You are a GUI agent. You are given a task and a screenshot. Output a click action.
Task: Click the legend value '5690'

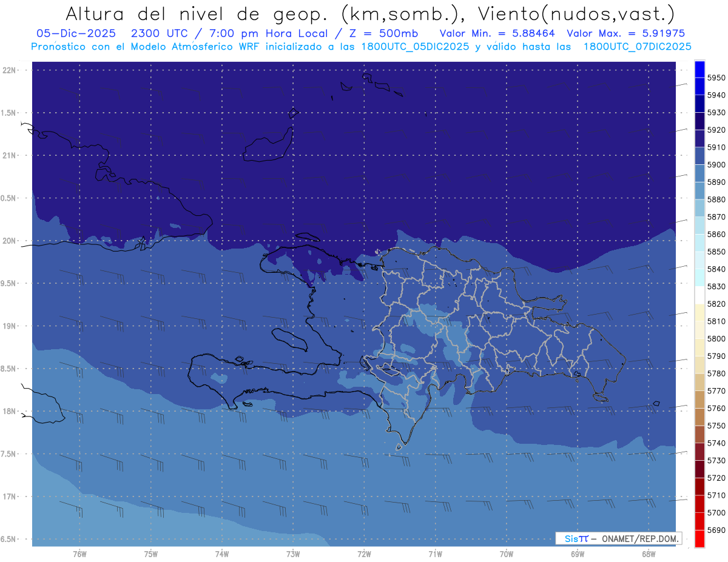(716, 530)
